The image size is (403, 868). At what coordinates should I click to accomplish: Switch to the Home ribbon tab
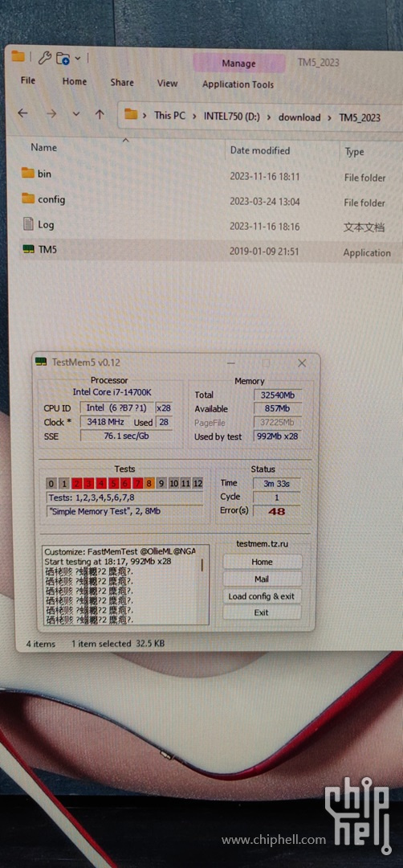coord(74,81)
